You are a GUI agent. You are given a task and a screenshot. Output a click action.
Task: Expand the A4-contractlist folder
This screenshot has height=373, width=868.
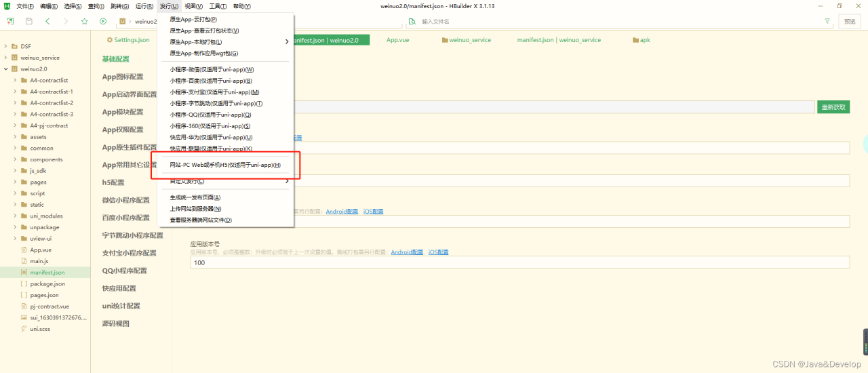click(15, 80)
